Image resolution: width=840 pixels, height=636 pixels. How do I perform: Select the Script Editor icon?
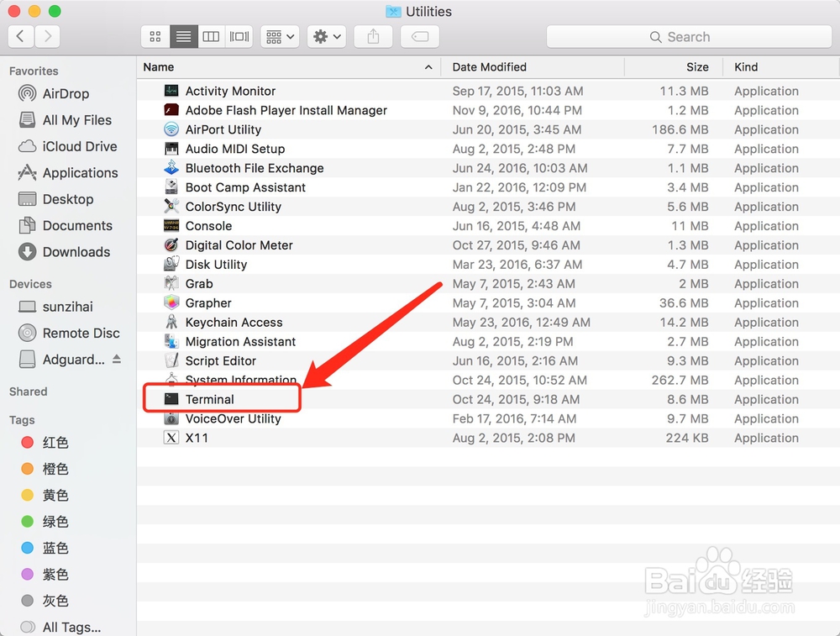pos(171,360)
